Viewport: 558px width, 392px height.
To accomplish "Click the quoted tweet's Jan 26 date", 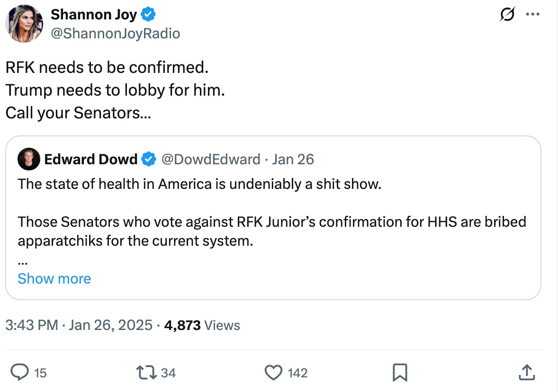I will tap(293, 160).
